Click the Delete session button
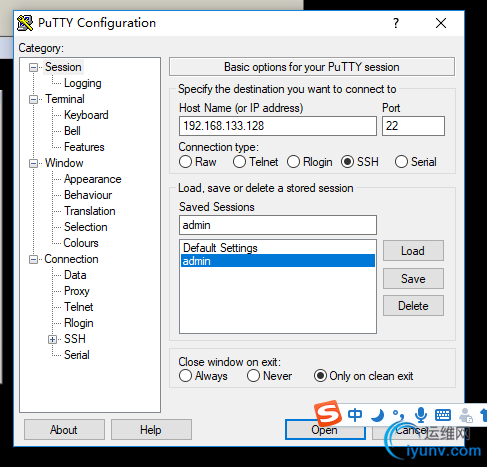The image size is (487, 467). coord(413,306)
